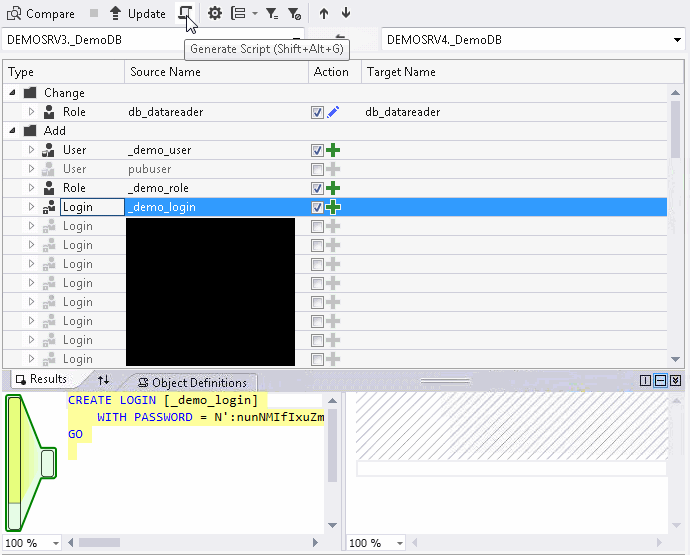Viewport: 690px width, 555px height.
Task: Click the filter icon in toolbar
Action: point(272,13)
